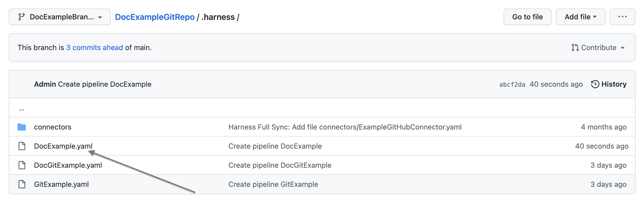Viewport: 644px width, 201px height.
Task: Open the Add file dropdown
Action: [580, 17]
